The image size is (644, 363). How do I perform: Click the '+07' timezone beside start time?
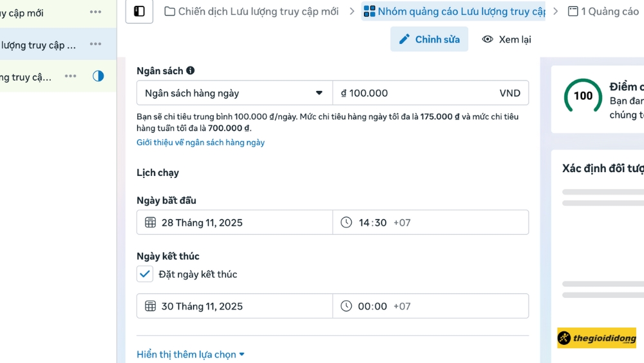[402, 222]
